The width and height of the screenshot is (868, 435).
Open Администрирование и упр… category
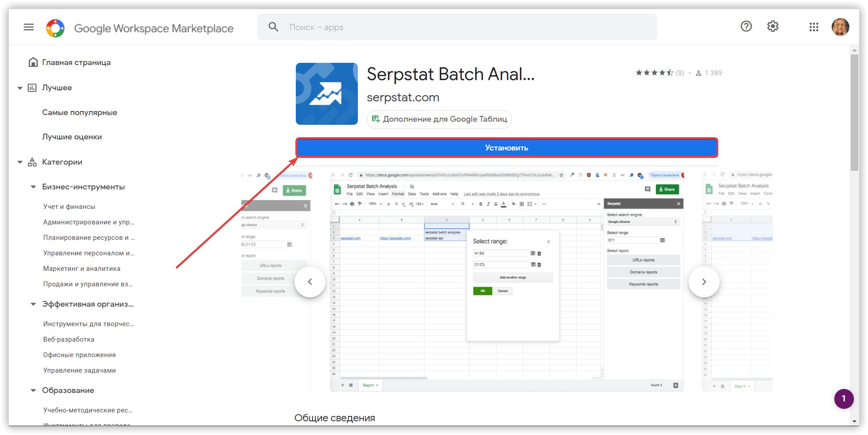click(x=89, y=222)
